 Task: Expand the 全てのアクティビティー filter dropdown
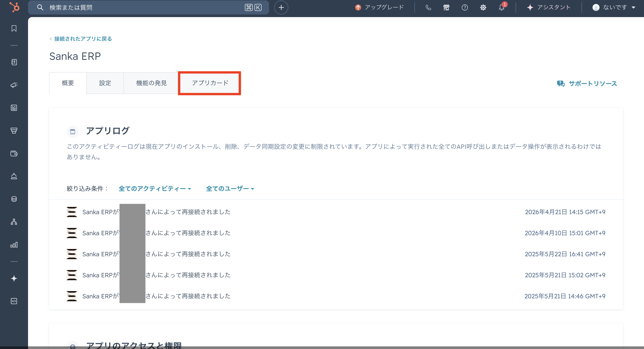155,189
